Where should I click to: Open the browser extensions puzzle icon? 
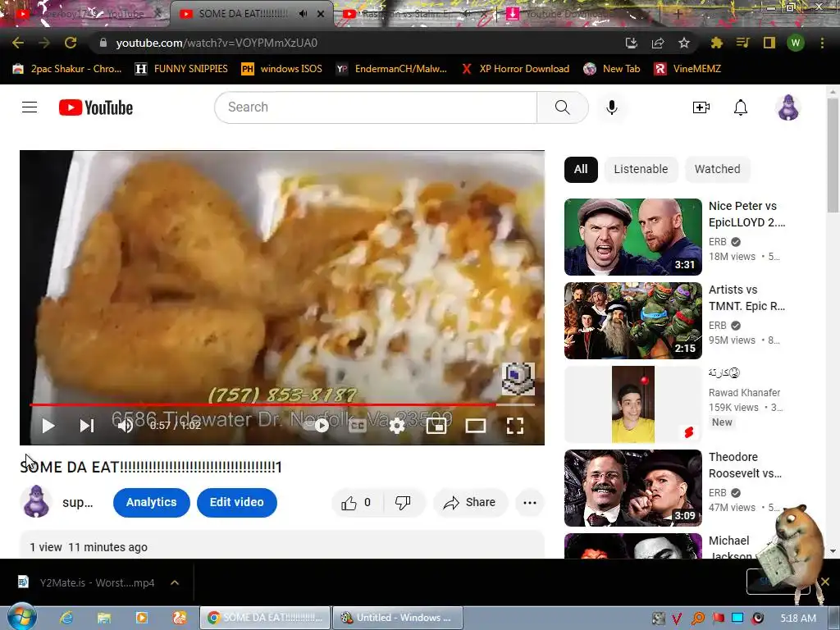716,43
